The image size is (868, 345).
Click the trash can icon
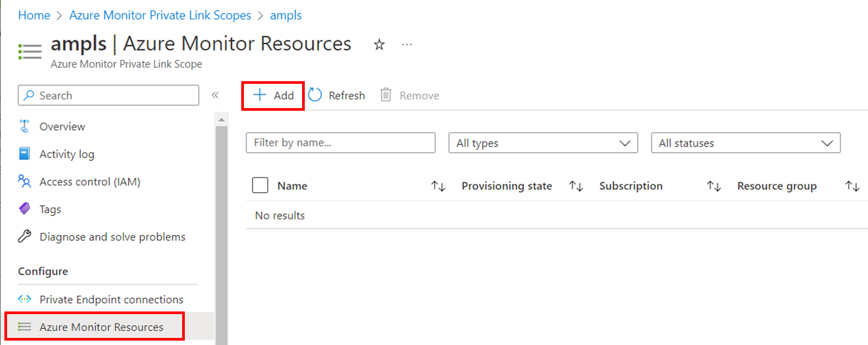tap(386, 95)
